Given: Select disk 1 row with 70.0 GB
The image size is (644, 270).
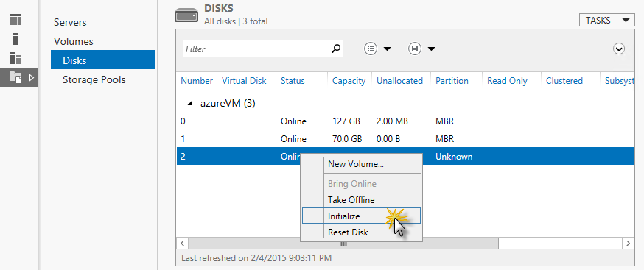Looking at the screenshot, I should pos(406,139).
